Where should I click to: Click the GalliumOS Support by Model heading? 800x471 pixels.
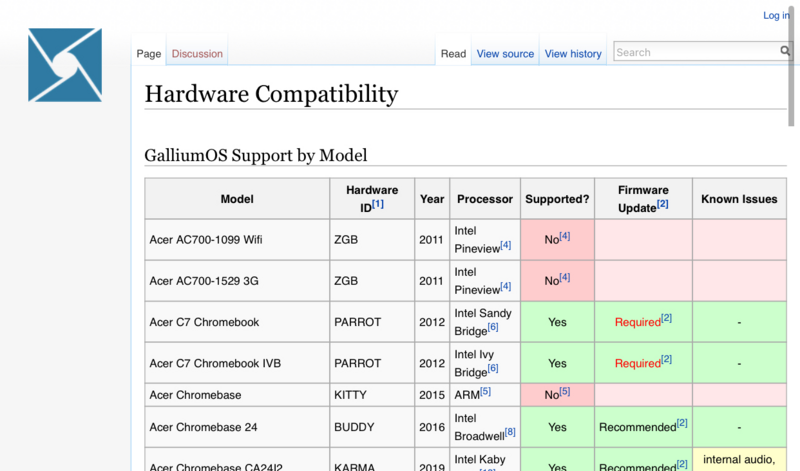256,155
